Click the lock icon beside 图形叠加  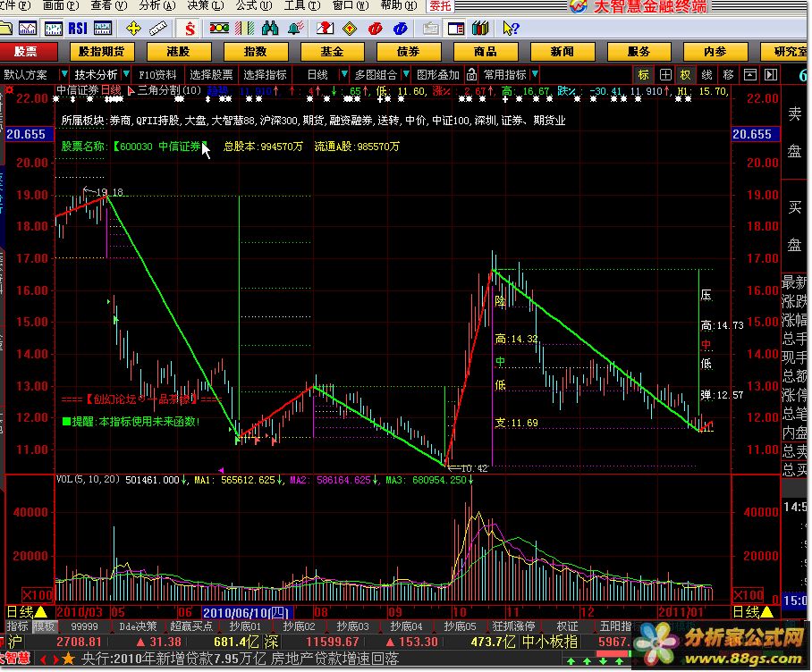coord(471,74)
